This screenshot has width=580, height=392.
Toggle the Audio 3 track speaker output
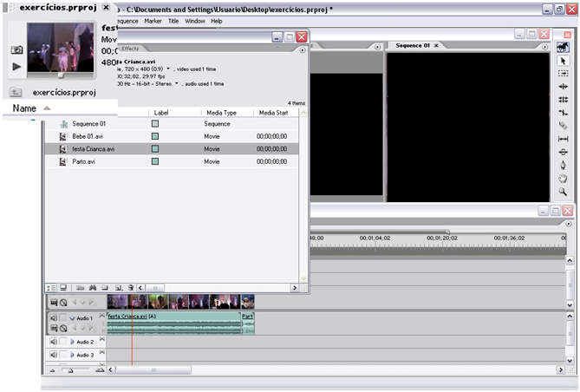(x=54, y=355)
